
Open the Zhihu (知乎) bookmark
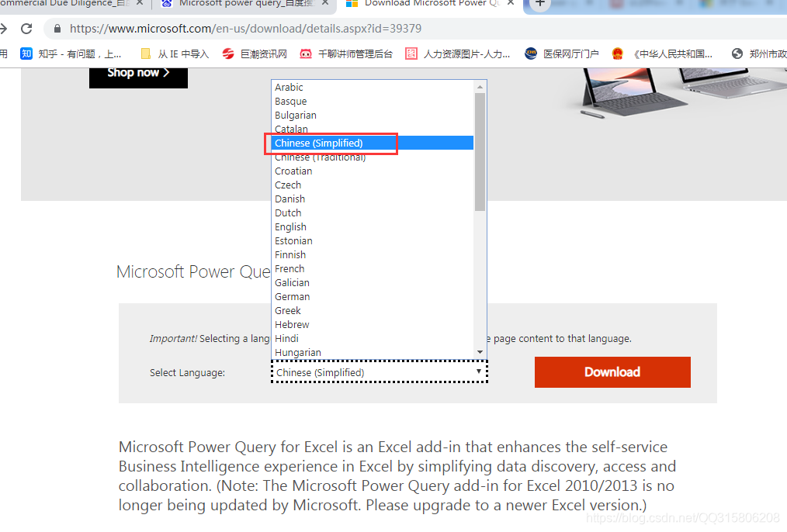pos(71,54)
